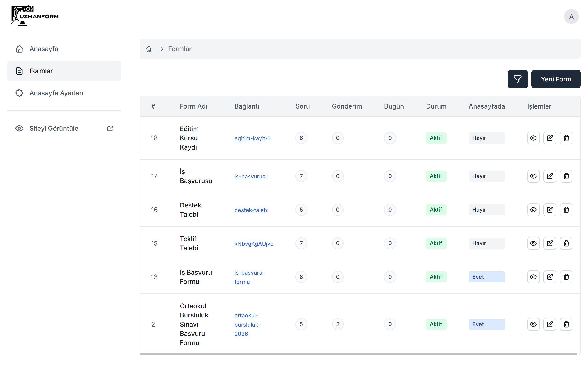Edit the Eğitim Kursu Kaydı form
Image resolution: width=588 pixels, height=368 pixels.
(x=550, y=138)
